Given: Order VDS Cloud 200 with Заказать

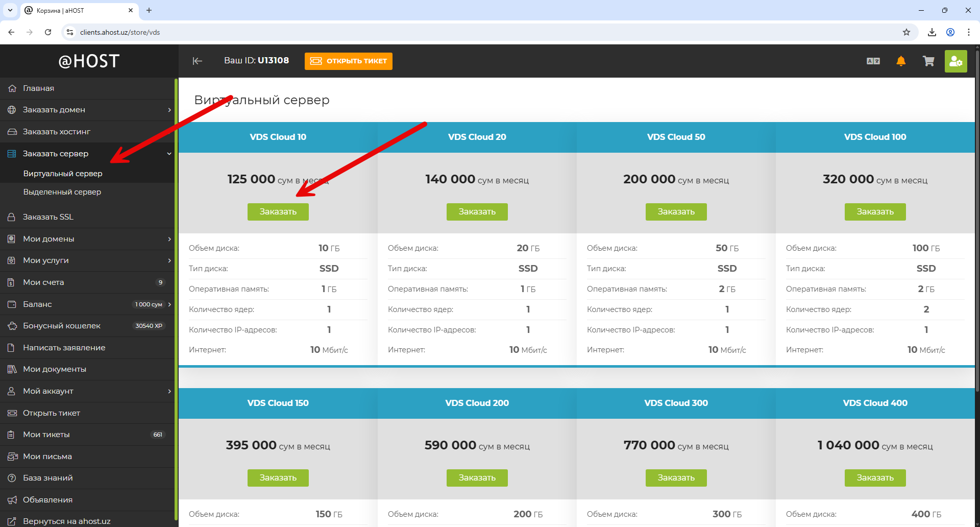Looking at the screenshot, I should click(x=477, y=478).
